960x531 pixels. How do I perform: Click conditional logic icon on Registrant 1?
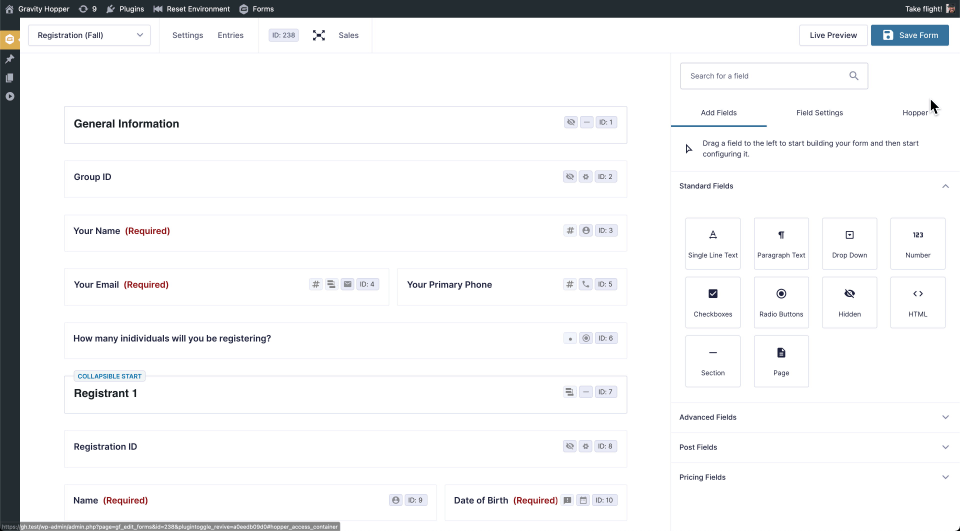569,392
